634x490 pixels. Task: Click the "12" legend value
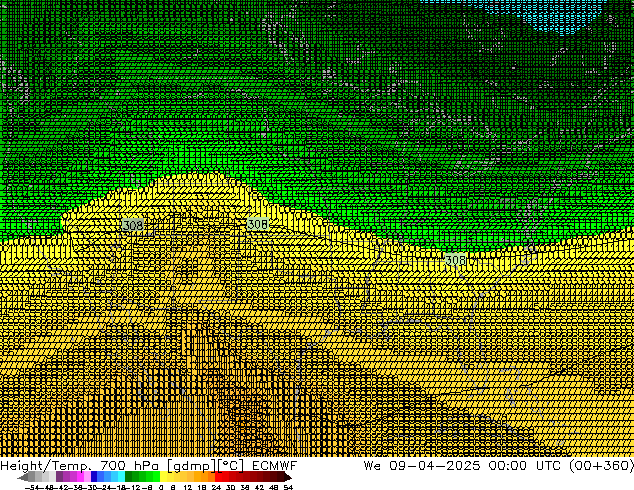(188, 487)
